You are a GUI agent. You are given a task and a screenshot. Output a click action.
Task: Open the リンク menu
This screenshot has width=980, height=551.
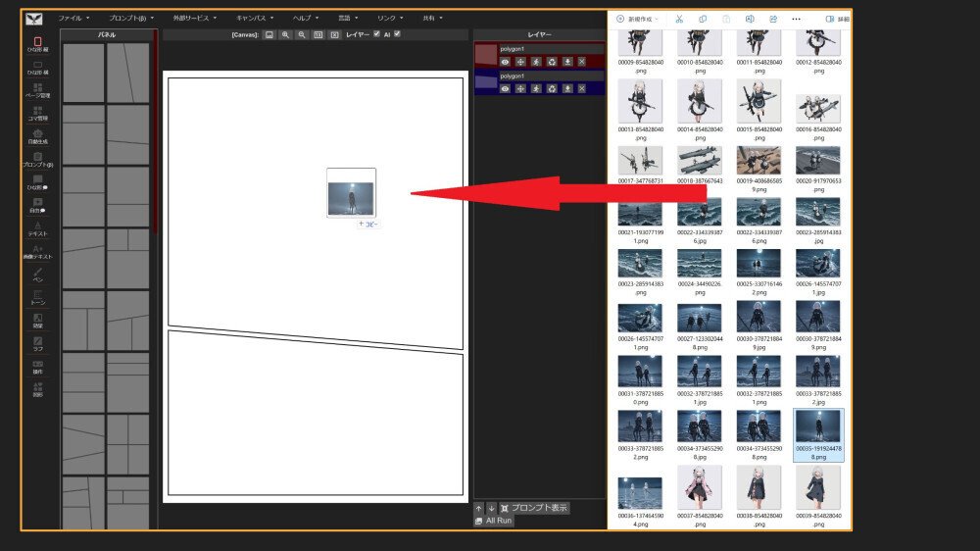[x=390, y=18]
